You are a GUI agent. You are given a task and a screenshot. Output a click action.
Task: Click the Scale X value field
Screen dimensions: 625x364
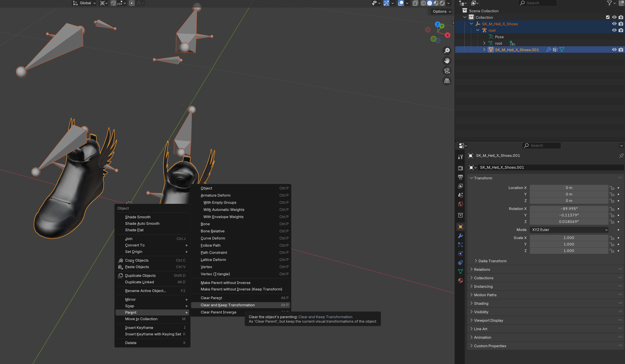[x=568, y=238]
